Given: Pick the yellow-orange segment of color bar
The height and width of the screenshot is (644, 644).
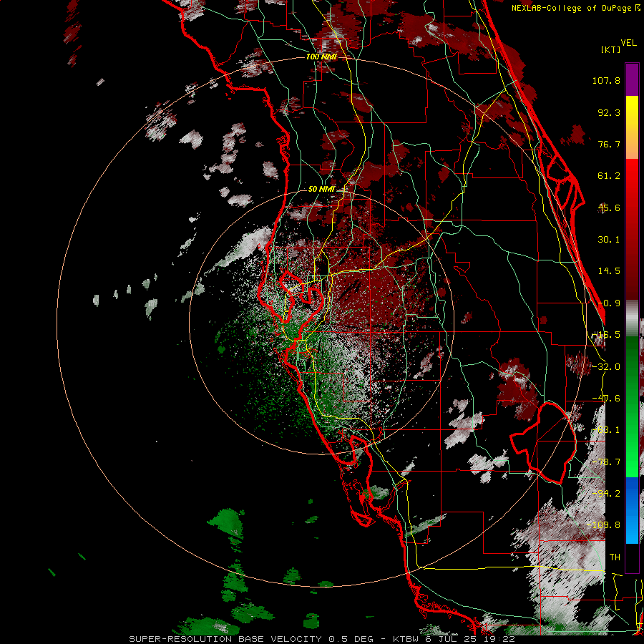Looking at the screenshot, I should tap(632, 127).
